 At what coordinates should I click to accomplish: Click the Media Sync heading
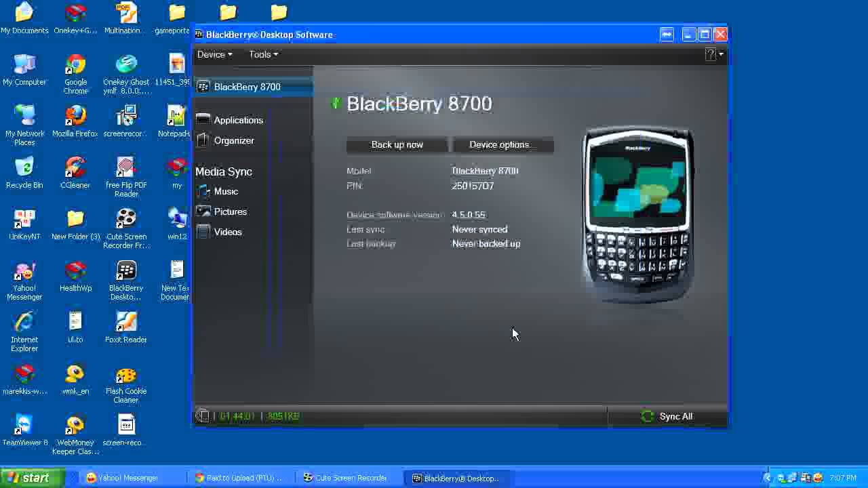(x=224, y=171)
